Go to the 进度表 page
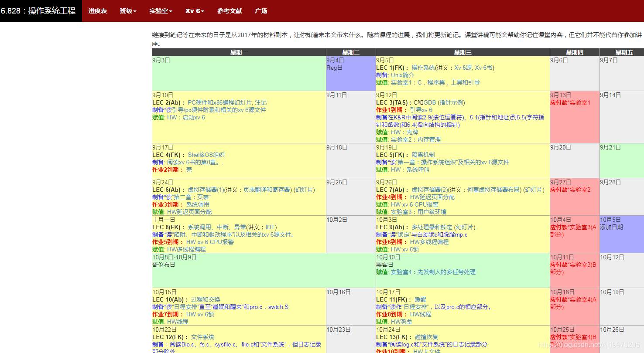 coord(98,11)
